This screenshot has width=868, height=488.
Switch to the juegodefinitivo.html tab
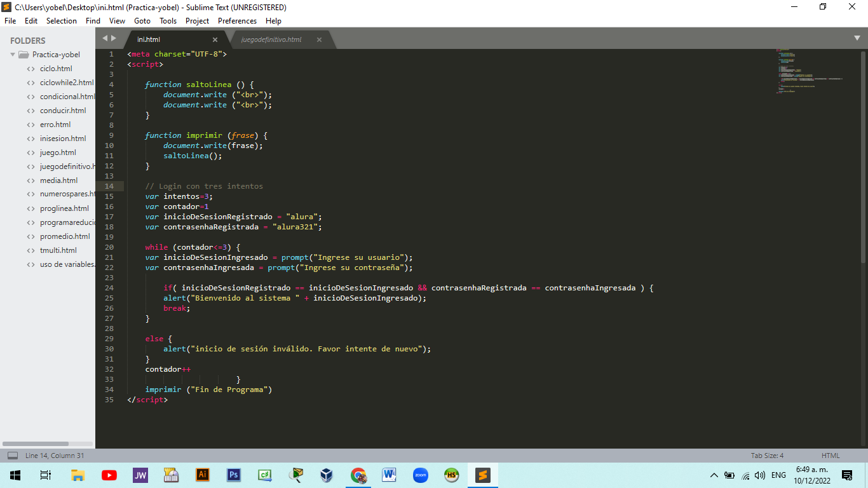click(271, 39)
